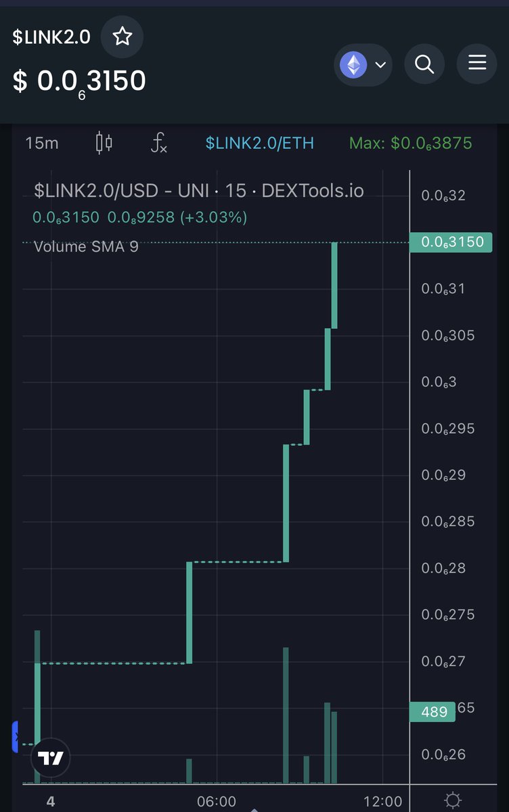Click the volume value tag 489
Image resolution: width=509 pixels, height=812 pixels.
[433, 711]
